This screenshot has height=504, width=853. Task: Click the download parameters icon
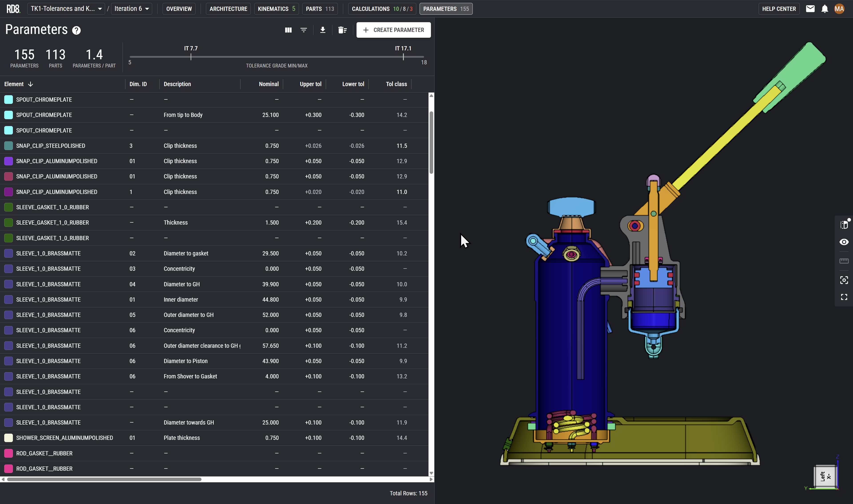(323, 30)
